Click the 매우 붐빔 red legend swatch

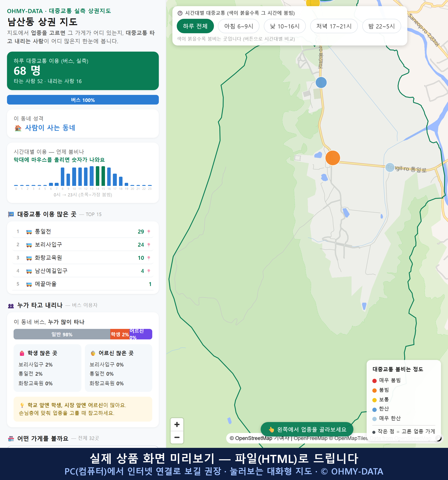click(374, 381)
